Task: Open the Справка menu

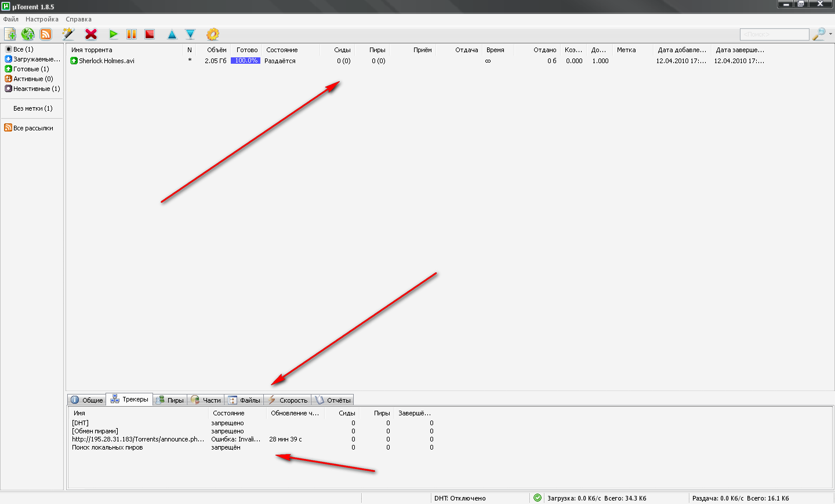Action: [78, 19]
